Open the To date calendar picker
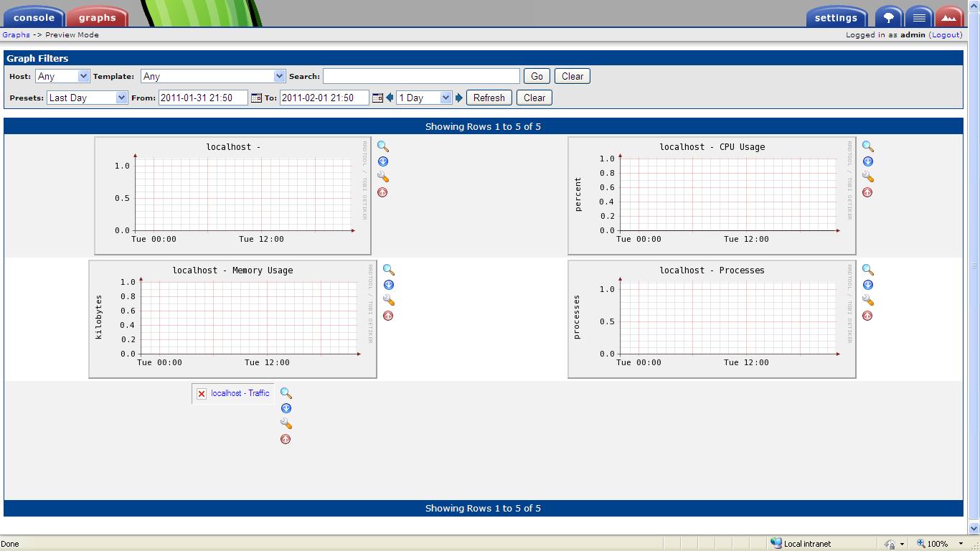980x551 pixels. pyautogui.click(x=377, y=98)
